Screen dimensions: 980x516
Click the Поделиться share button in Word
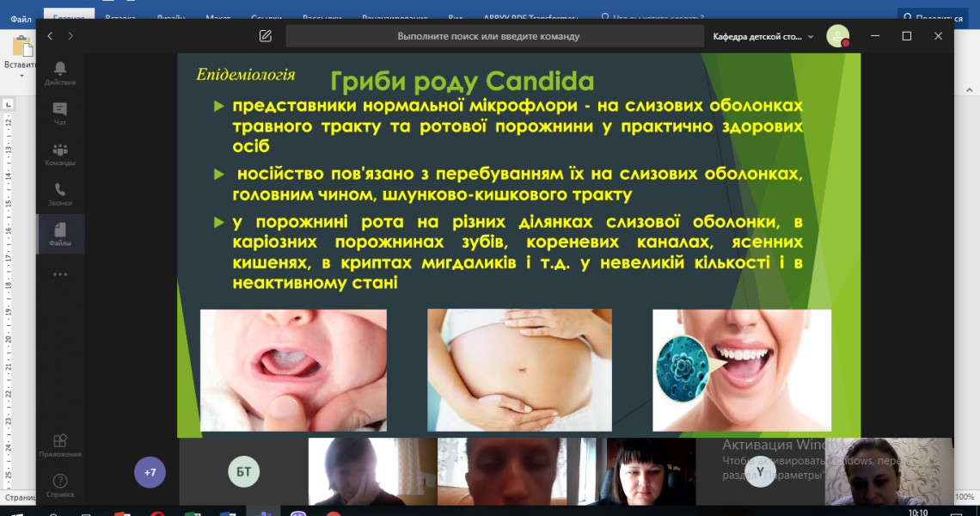coord(937,16)
